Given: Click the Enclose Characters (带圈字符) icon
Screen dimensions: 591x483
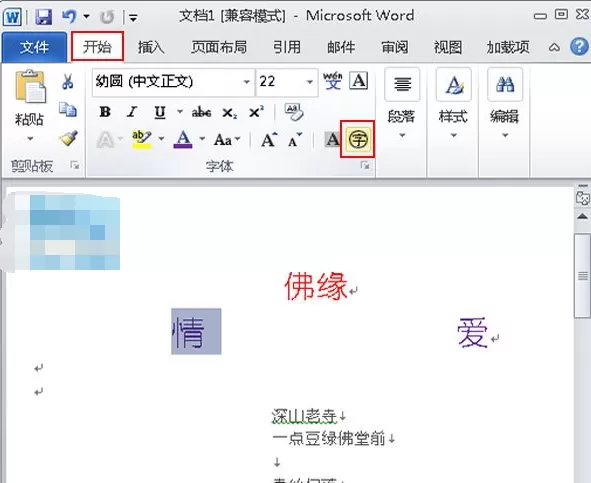Looking at the screenshot, I should [x=358, y=140].
